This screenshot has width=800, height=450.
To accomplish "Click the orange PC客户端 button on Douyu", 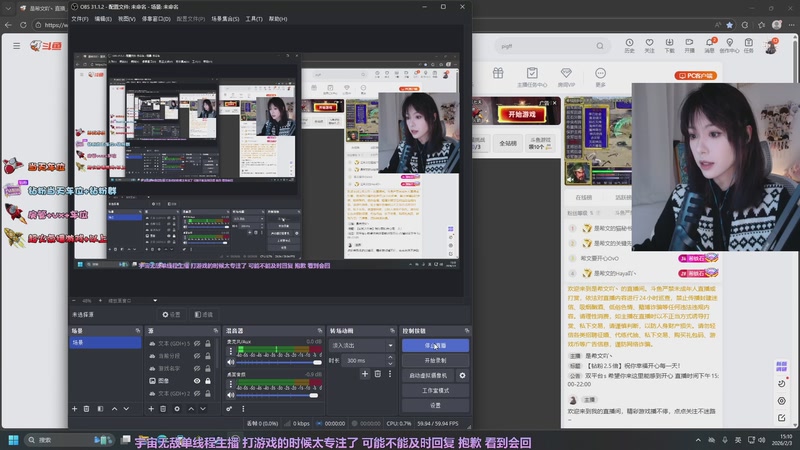I will [696, 76].
